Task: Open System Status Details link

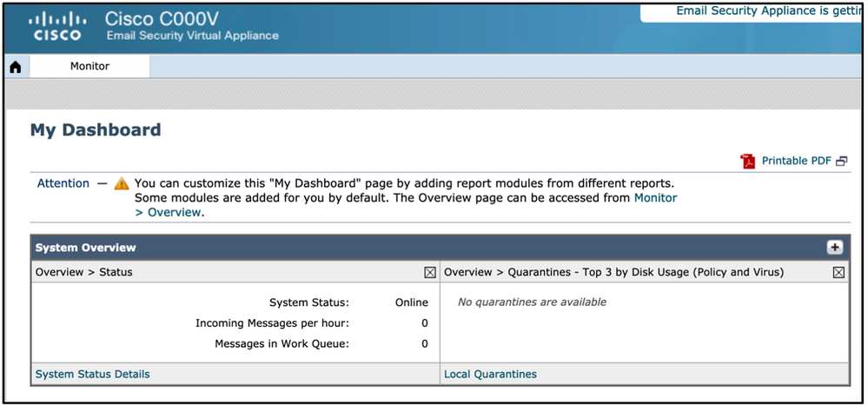Action: pyautogui.click(x=92, y=374)
